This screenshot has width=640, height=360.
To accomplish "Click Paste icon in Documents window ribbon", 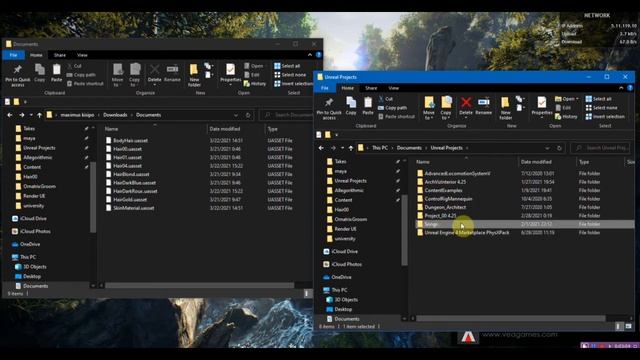I will pyautogui.click(x=56, y=70).
